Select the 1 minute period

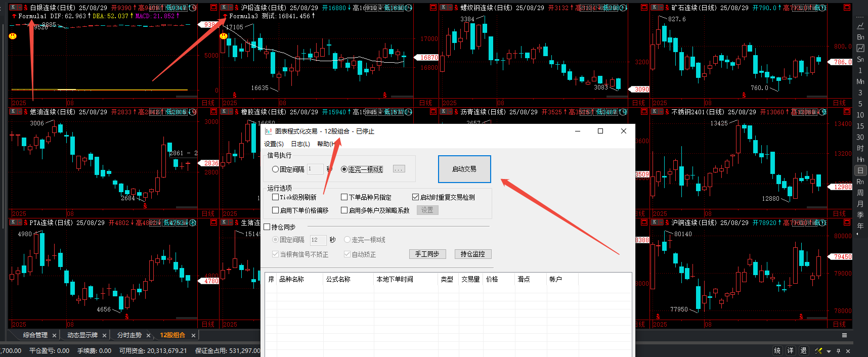pos(860,71)
